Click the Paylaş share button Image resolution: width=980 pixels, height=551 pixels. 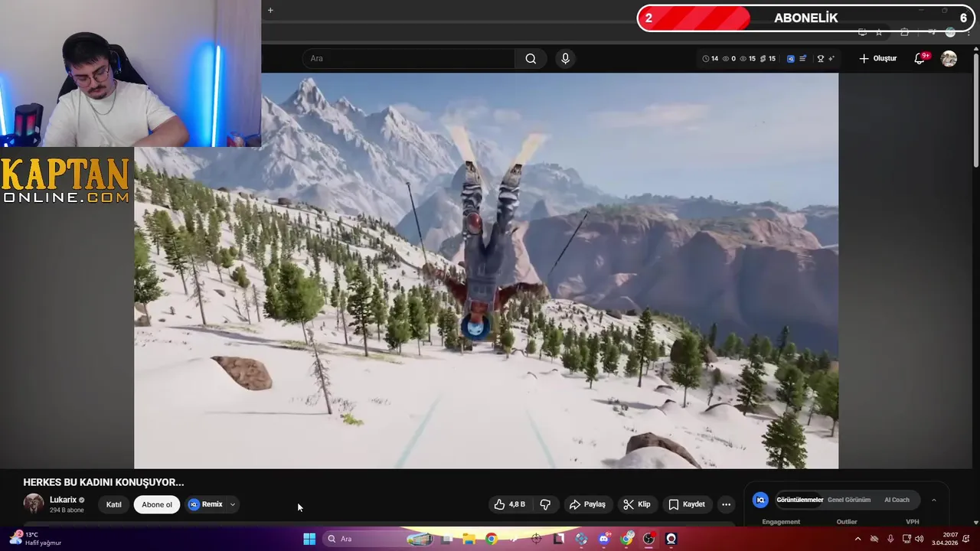click(x=587, y=504)
